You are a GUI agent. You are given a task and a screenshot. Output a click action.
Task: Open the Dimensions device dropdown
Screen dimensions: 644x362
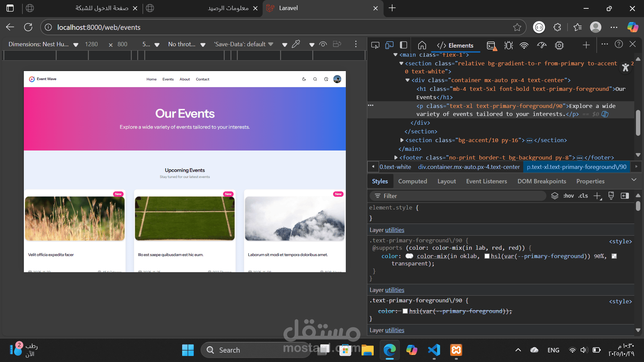[x=43, y=44]
